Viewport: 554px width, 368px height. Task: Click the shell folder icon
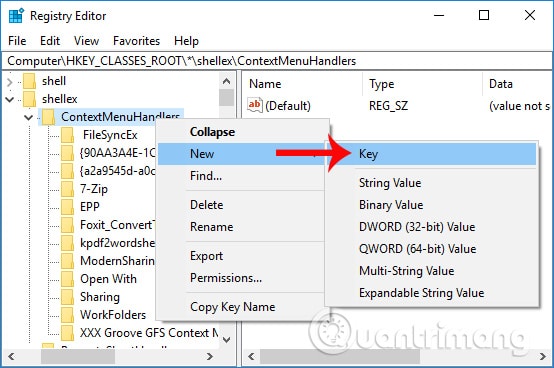29,81
